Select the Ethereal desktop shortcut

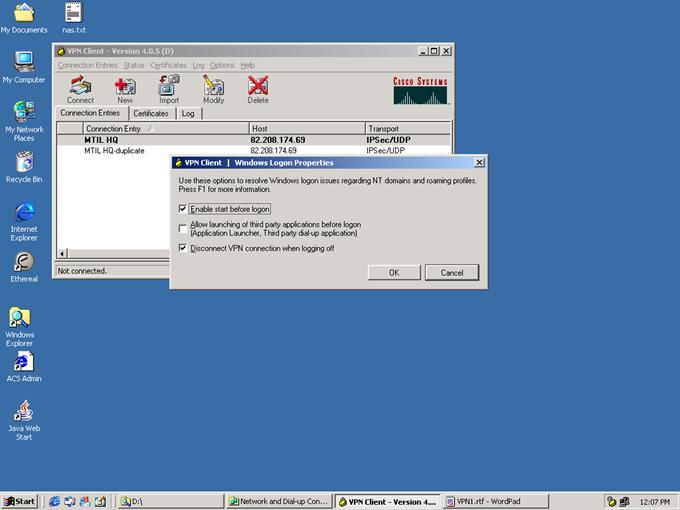tap(24, 268)
